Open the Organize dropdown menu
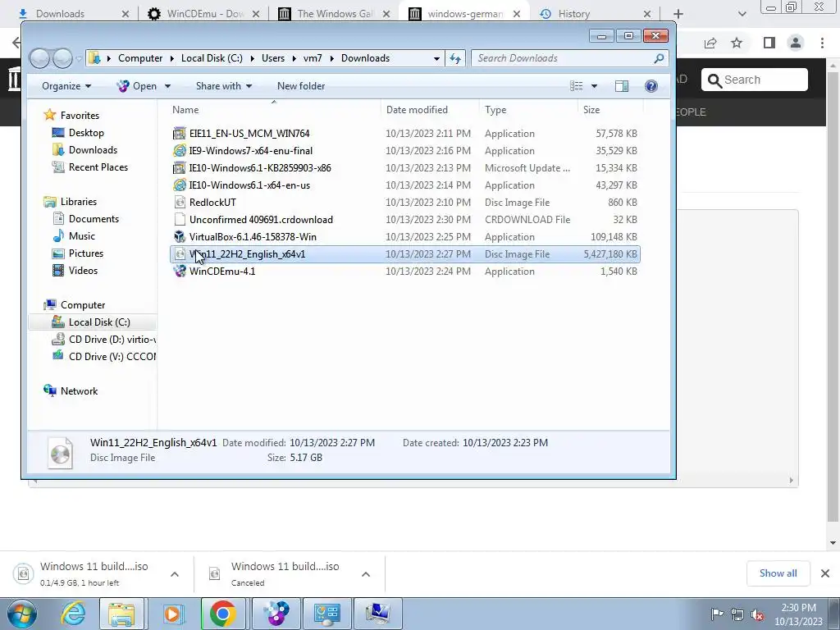840x630 pixels. coord(66,85)
